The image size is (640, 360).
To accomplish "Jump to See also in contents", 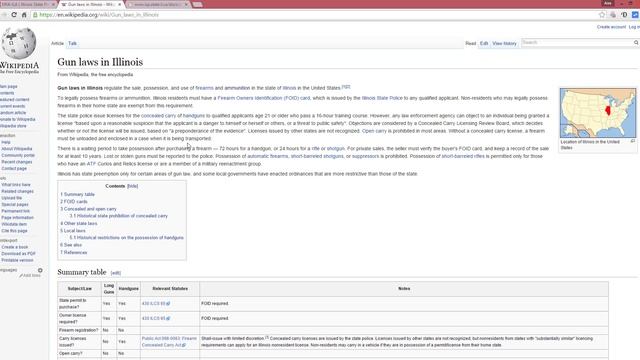I will [x=71, y=245].
